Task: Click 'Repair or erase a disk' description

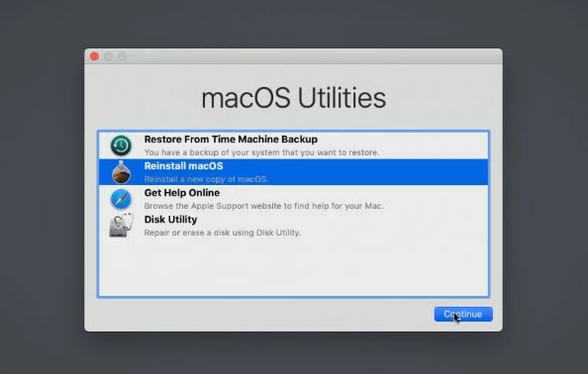Action: point(223,233)
